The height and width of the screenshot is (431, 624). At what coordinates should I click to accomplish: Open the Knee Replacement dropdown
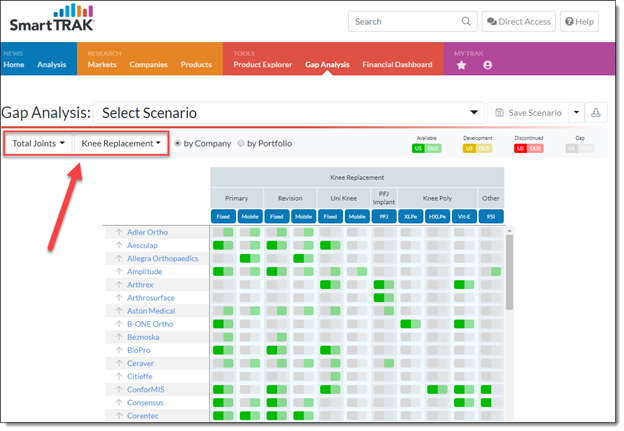coord(121,143)
